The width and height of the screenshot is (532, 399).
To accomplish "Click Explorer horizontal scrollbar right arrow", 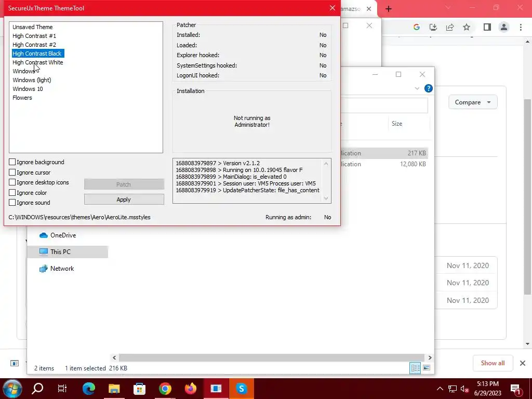I will pos(430,357).
